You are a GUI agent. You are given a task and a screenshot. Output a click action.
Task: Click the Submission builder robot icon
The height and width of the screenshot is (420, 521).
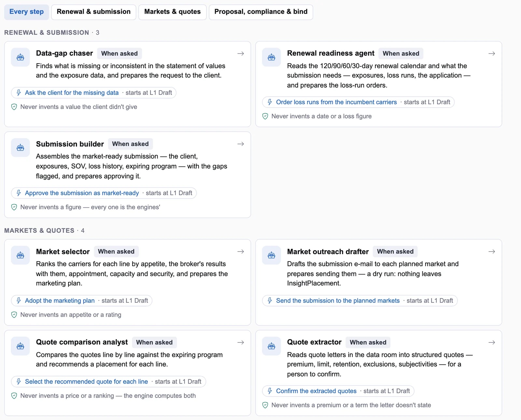tap(21, 148)
